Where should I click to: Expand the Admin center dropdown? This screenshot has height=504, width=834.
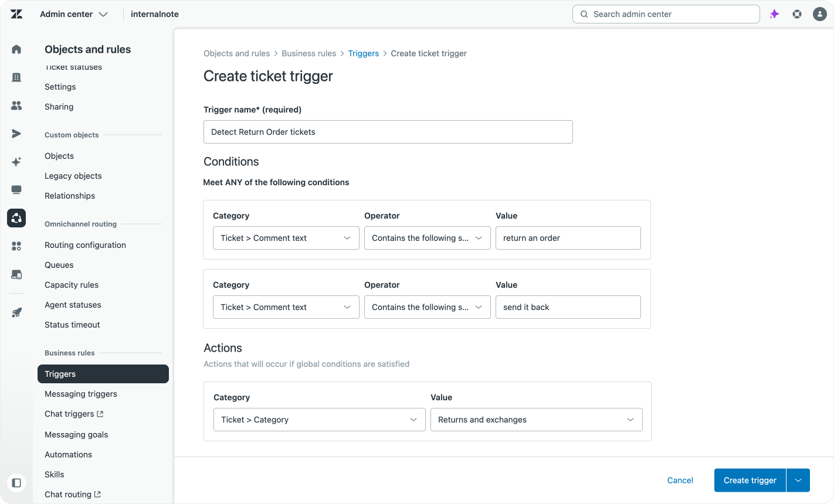(74, 14)
